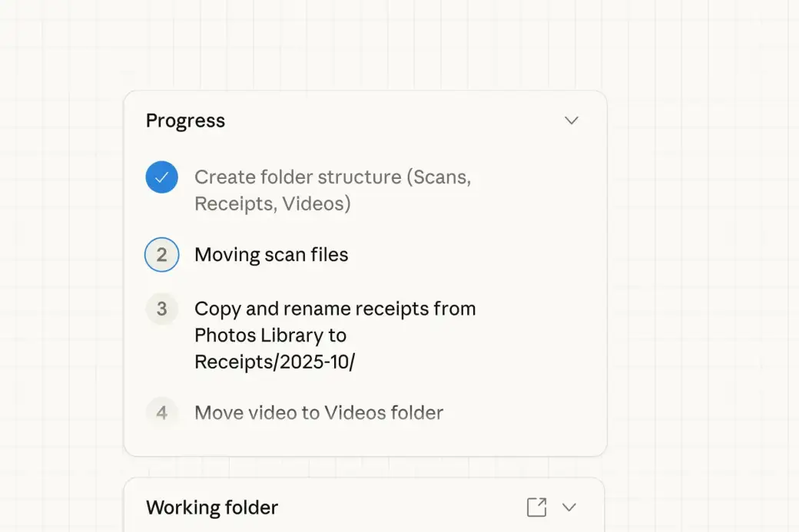799x532 pixels.
Task: Click the gap between Progress and Working folder cards
Action: [x=365, y=467]
